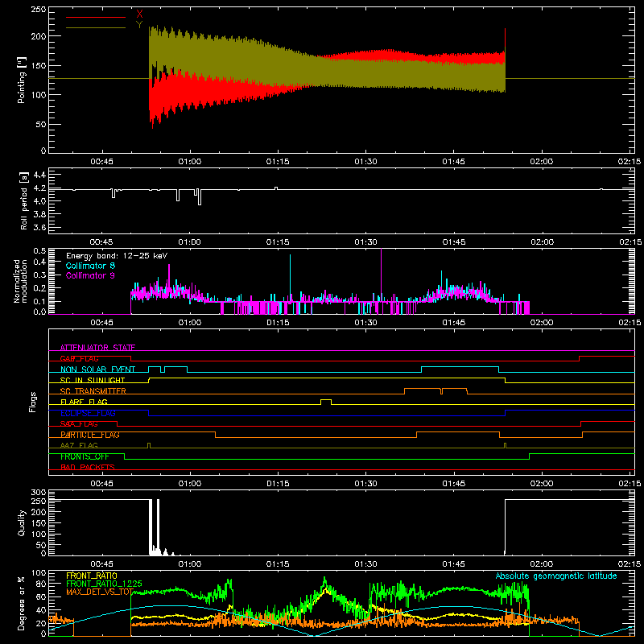
Task: Click the BAD_PACKETS flag label
Action: [88, 467]
